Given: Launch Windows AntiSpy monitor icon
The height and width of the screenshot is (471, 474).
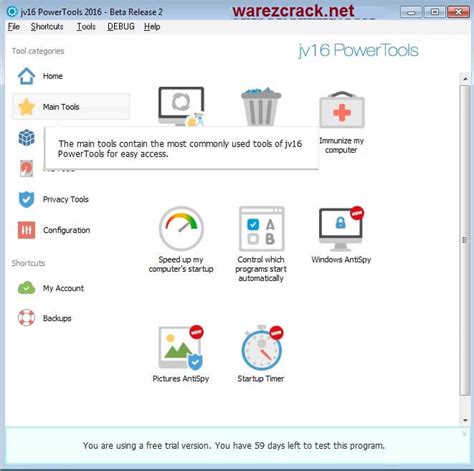Looking at the screenshot, I should [x=341, y=229].
